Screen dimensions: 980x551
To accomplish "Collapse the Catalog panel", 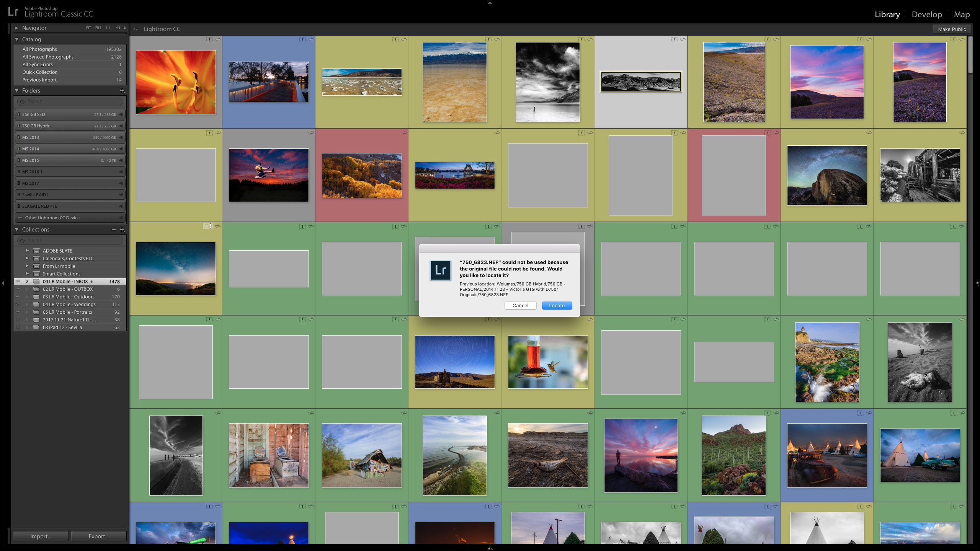I will coord(16,39).
